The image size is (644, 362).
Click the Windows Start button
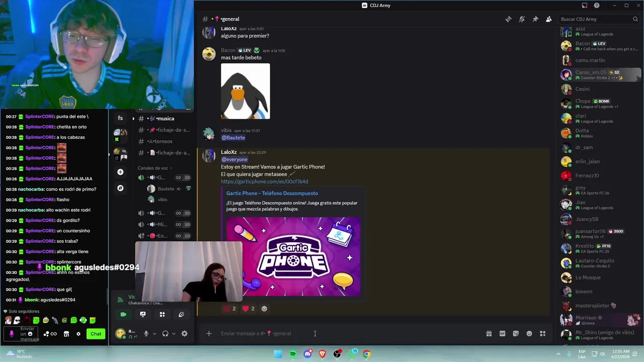tap(278, 354)
